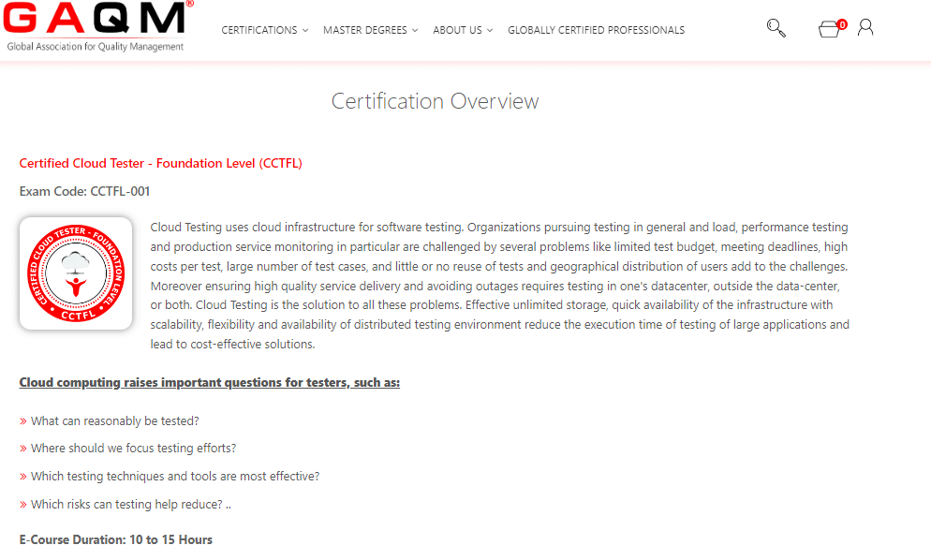Click the Certified Cloud Tester heading link
Image resolution: width=931 pixels, height=560 pixels.
pos(160,163)
